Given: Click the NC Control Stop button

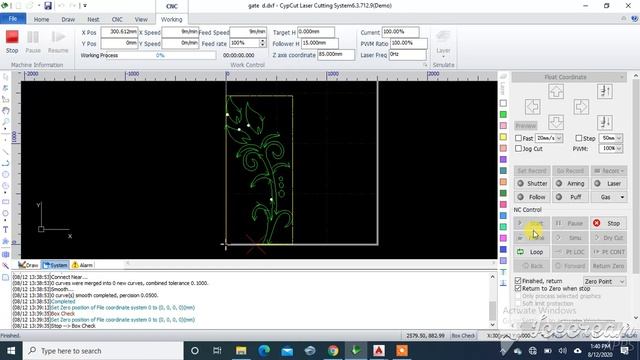Looking at the screenshot, I should pyautogui.click(x=609, y=223).
